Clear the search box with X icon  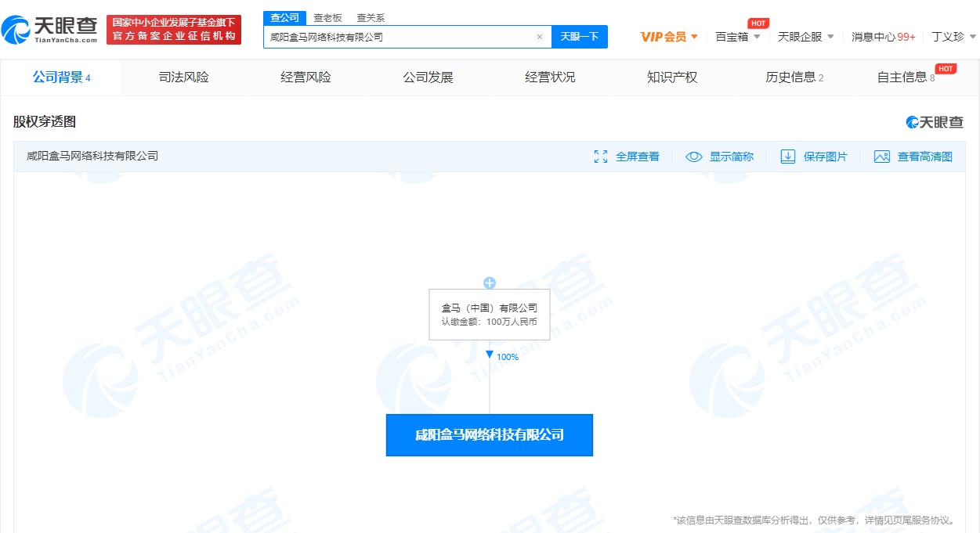[539, 37]
